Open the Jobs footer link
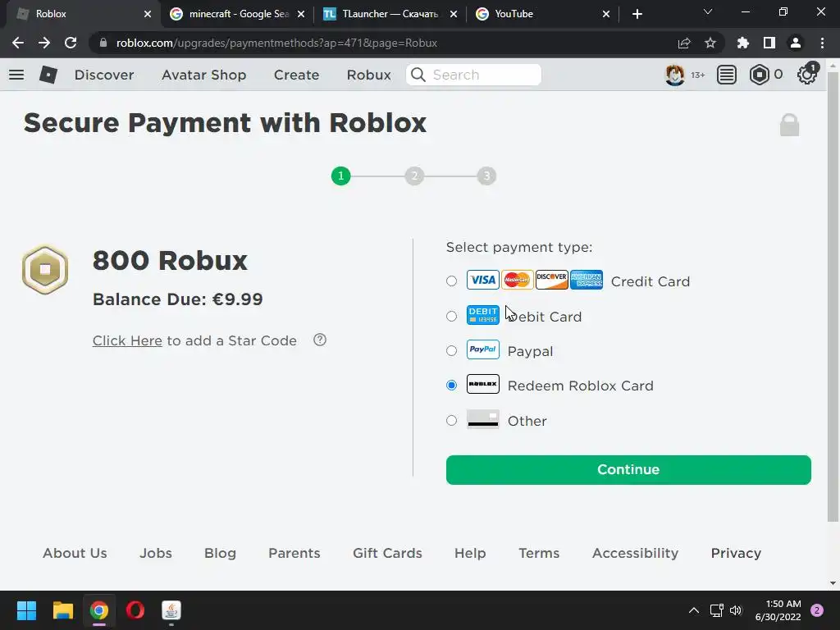This screenshot has width=840, height=630. click(x=156, y=553)
